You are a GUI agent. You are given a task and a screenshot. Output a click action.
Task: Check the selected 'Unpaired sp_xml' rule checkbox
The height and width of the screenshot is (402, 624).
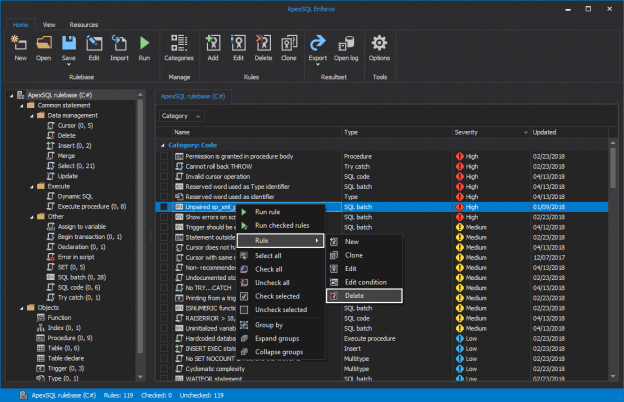click(164, 207)
